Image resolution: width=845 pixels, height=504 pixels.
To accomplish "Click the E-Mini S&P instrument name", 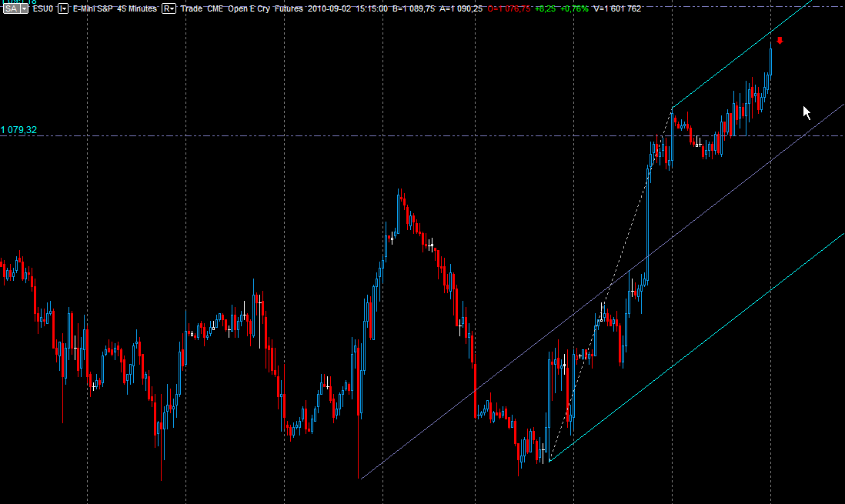I will pyautogui.click(x=92, y=8).
